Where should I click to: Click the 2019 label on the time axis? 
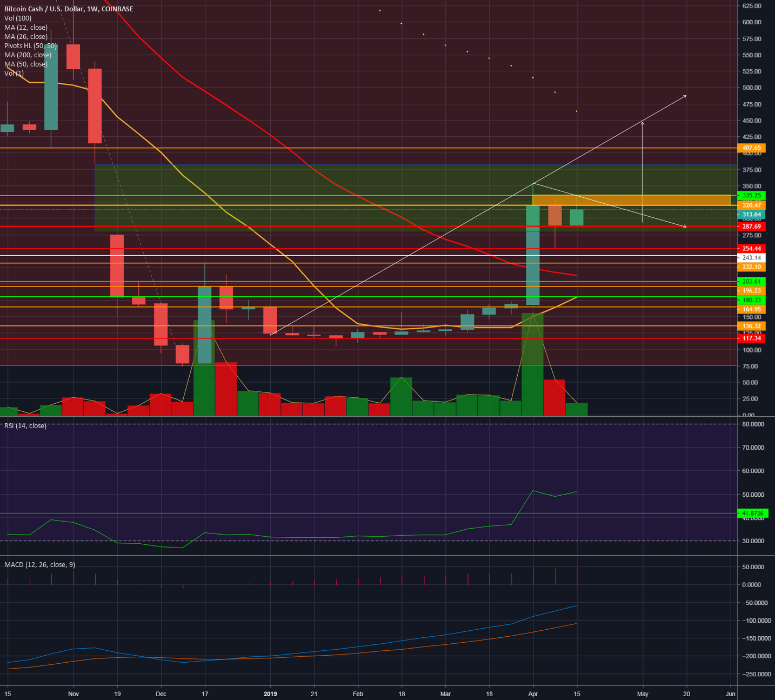pos(270,694)
